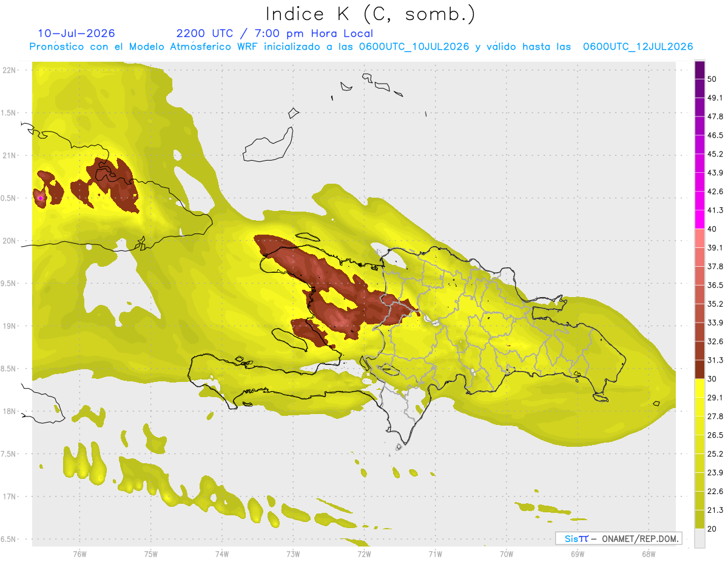The image size is (728, 562).
Task: Click the "74W" longitude label
Action: click(x=222, y=554)
